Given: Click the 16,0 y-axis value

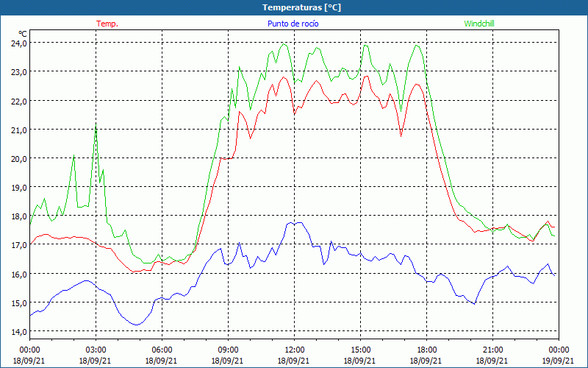Looking at the screenshot, I should click(x=19, y=274).
